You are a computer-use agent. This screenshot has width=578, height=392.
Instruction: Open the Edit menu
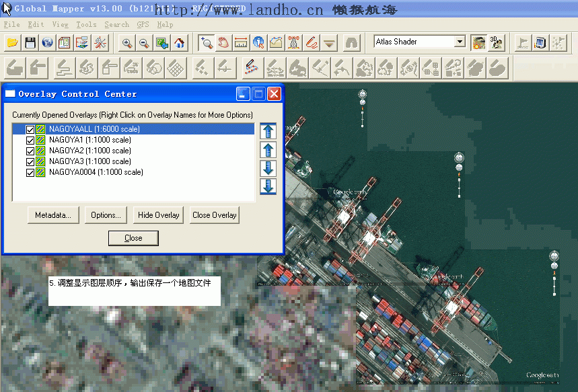pyautogui.click(x=36, y=25)
